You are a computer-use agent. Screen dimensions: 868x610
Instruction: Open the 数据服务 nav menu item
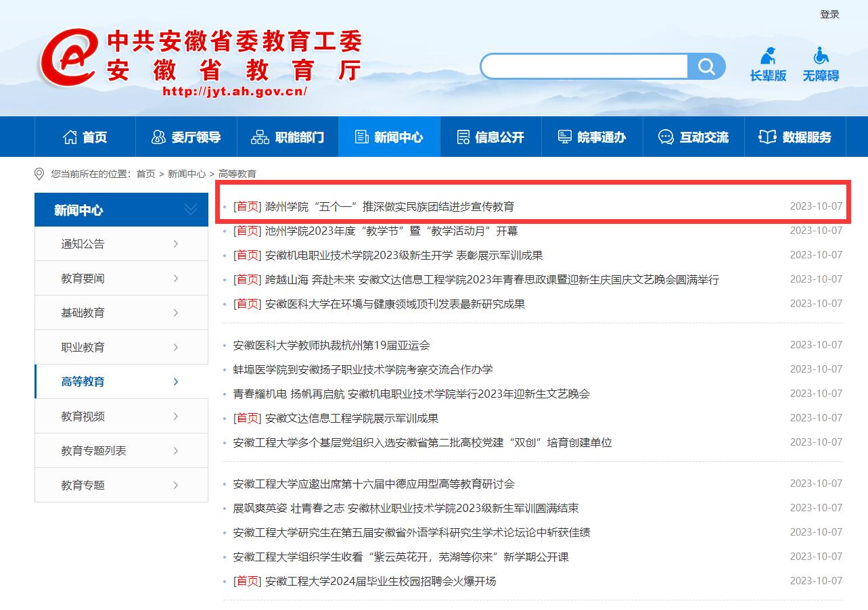pyautogui.click(x=795, y=137)
